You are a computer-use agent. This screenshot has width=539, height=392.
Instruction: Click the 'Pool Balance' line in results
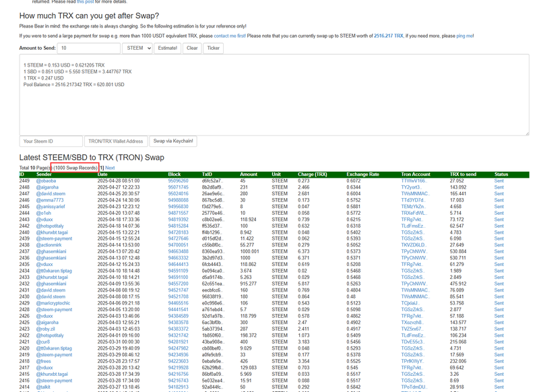tap(74, 84)
